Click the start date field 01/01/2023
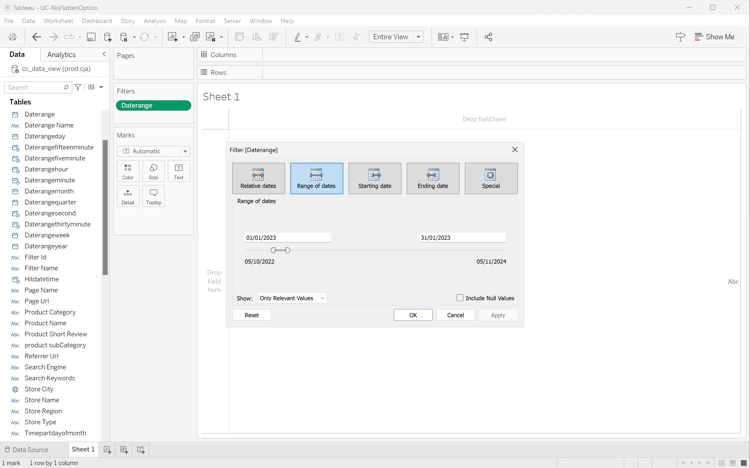 (287, 238)
